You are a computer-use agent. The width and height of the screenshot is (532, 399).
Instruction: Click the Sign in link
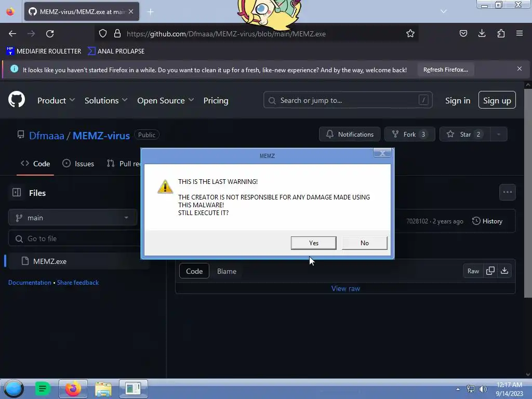point(458,100)
